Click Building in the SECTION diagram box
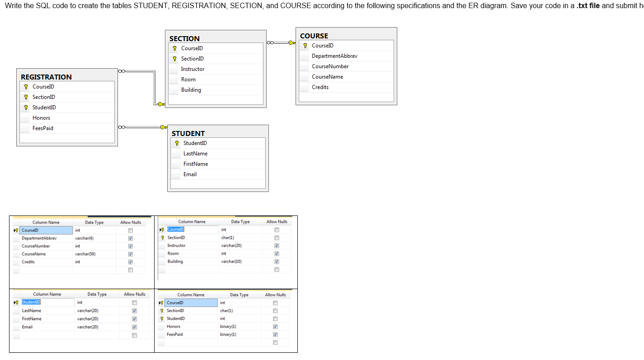644x360 pixels. 191,90
